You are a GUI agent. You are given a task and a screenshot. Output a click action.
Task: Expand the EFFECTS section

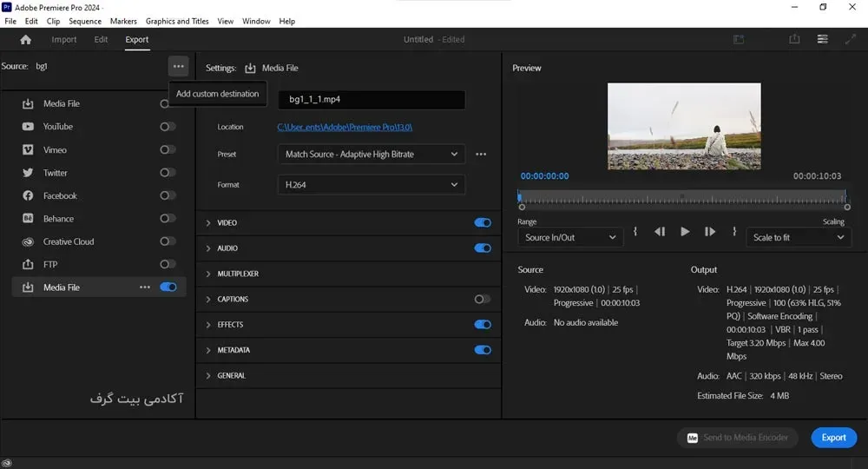coord(208,325)
